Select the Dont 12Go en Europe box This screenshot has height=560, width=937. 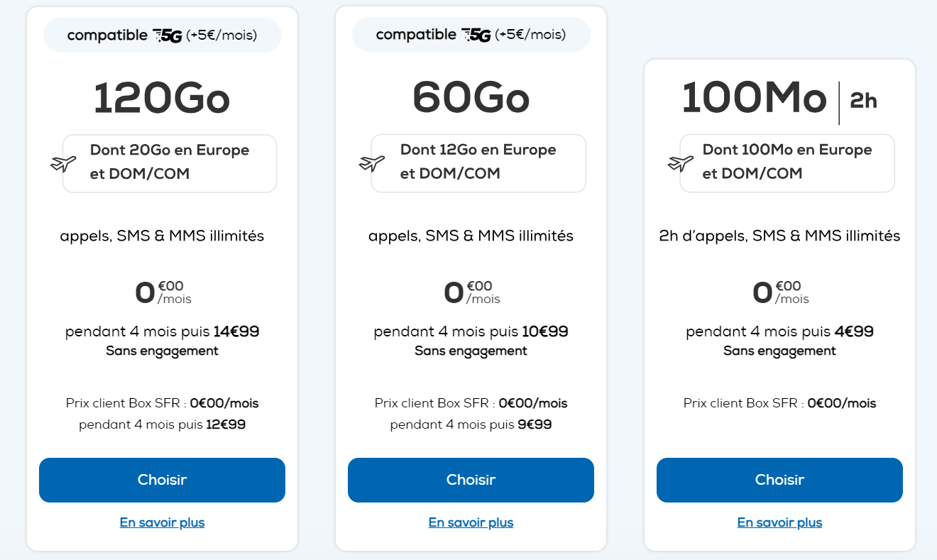(x=478, y=163)
